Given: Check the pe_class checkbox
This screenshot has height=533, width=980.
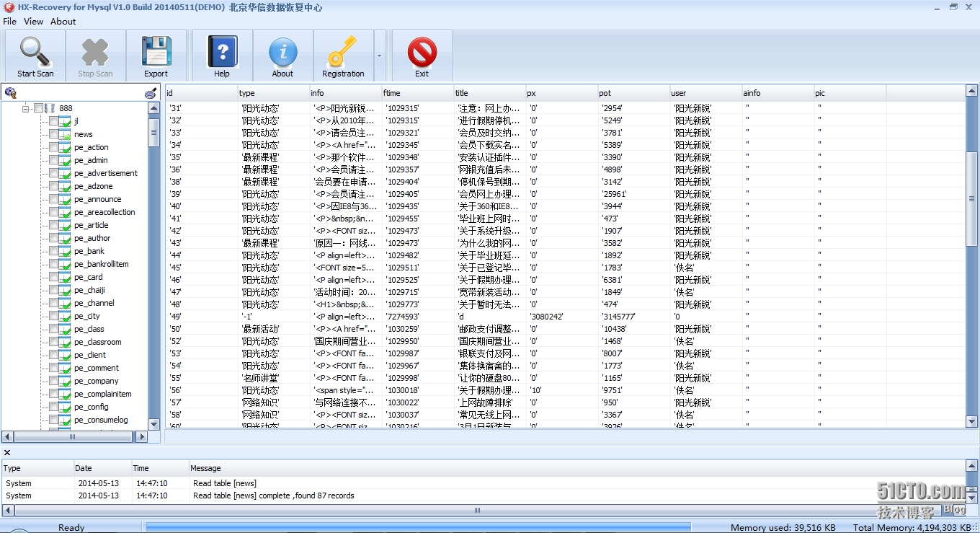Looking at the screenshot, I should point(53,329).
